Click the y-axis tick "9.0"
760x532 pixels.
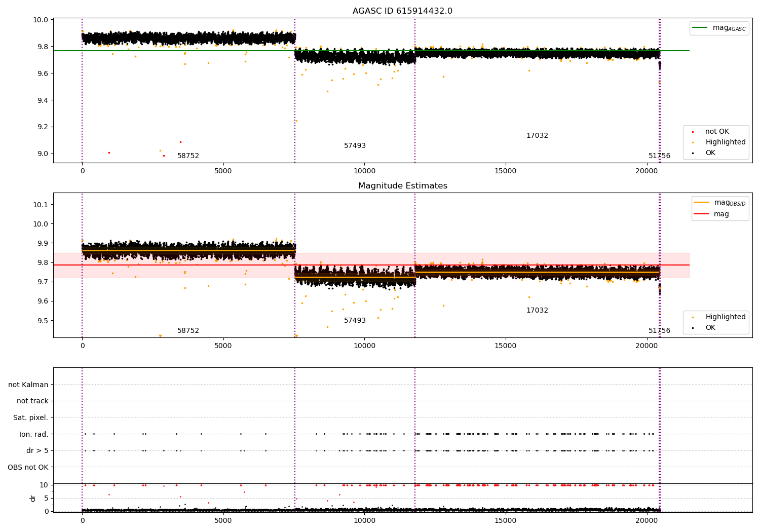(44, 154)
